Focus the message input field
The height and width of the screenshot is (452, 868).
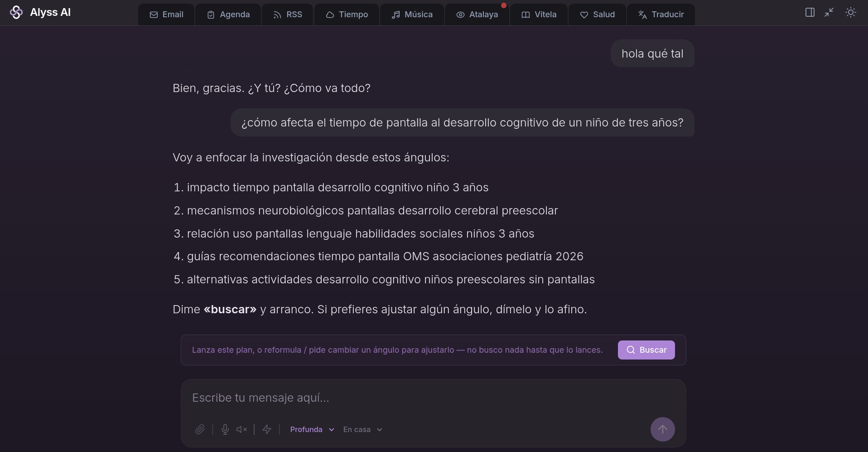point(433,398)
